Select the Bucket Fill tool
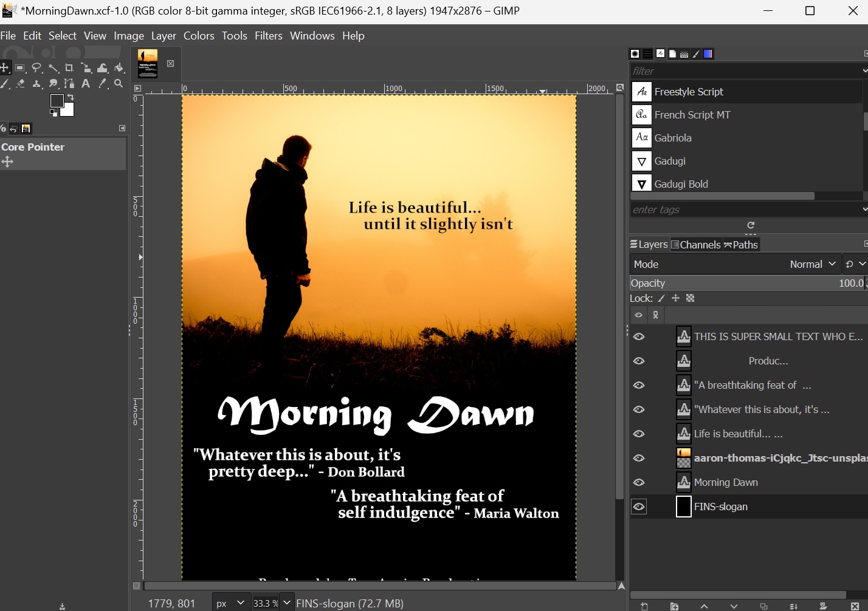Image resolution: width=868 pixels, height=611 pixels. pyautogui.click(x=119, y=67)
